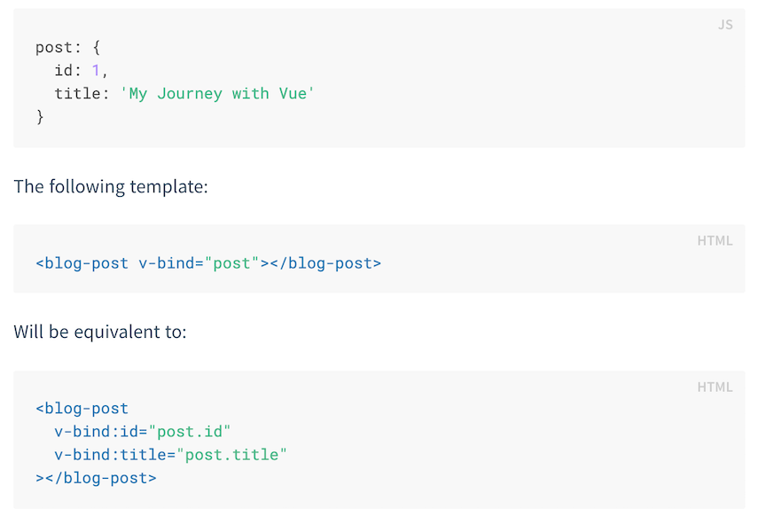
Task: Click the HTML label of the v-bind="post" block
Action: (715, 240)
